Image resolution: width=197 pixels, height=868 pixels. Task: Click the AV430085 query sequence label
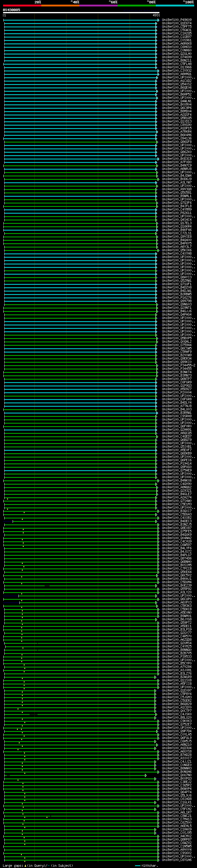click(x=11, y=10)
